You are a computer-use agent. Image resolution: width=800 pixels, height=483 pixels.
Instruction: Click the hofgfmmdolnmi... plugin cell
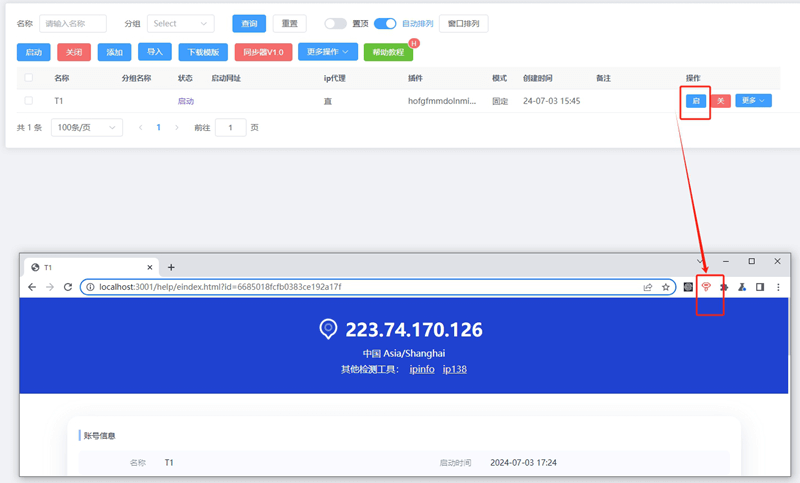pos(442,101)
